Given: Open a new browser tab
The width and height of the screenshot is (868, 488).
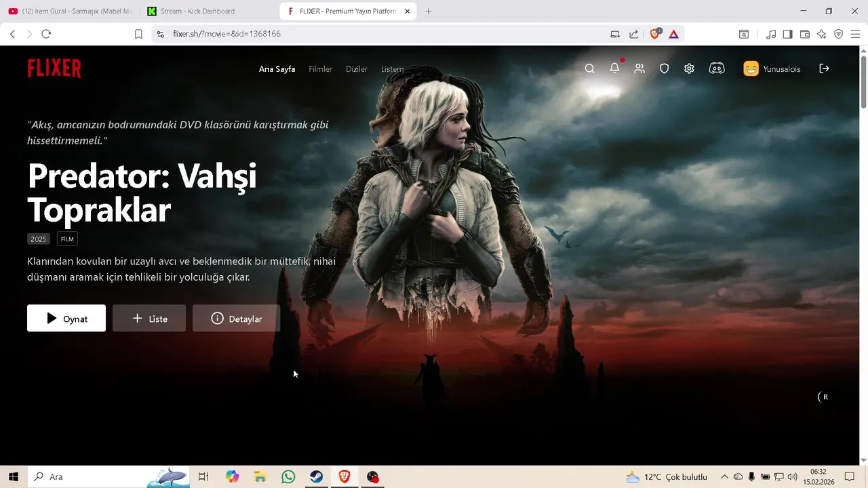Looking at the screenshot, I should [x=428, y=12].
